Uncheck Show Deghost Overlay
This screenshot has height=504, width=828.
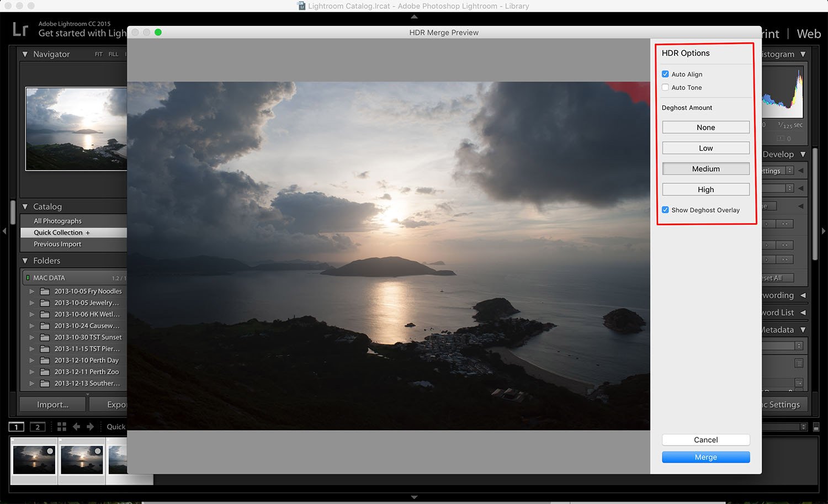[666, 210]
